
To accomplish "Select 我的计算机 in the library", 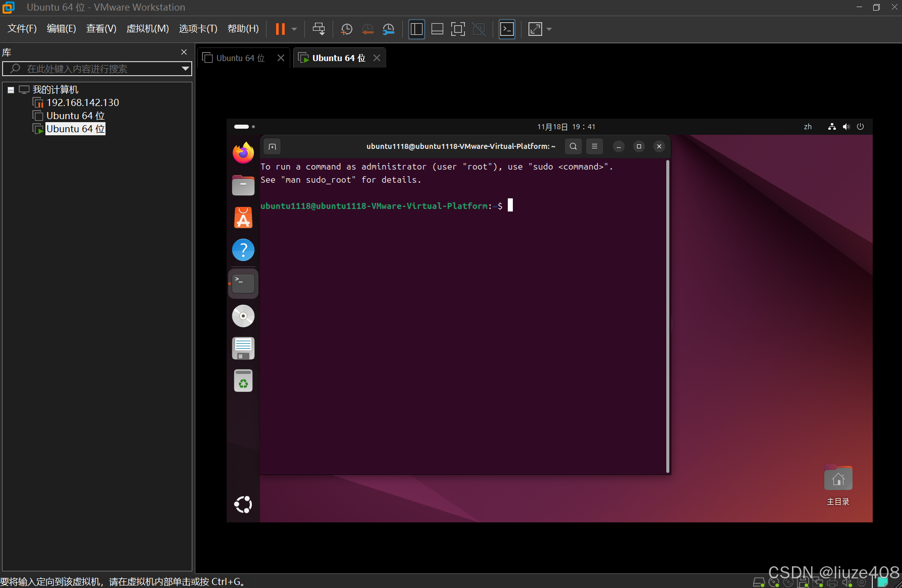I will 55,89.
